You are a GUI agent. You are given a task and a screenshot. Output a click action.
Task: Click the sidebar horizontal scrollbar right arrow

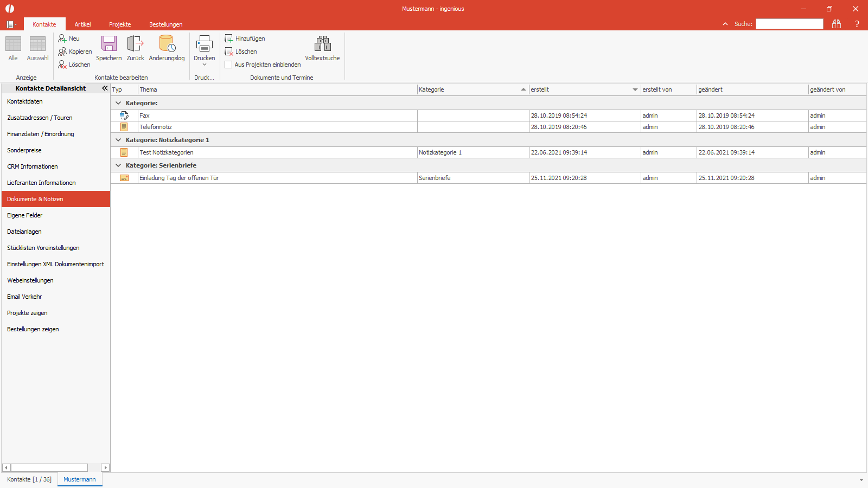pyautogui.click(x=105, y=467)
